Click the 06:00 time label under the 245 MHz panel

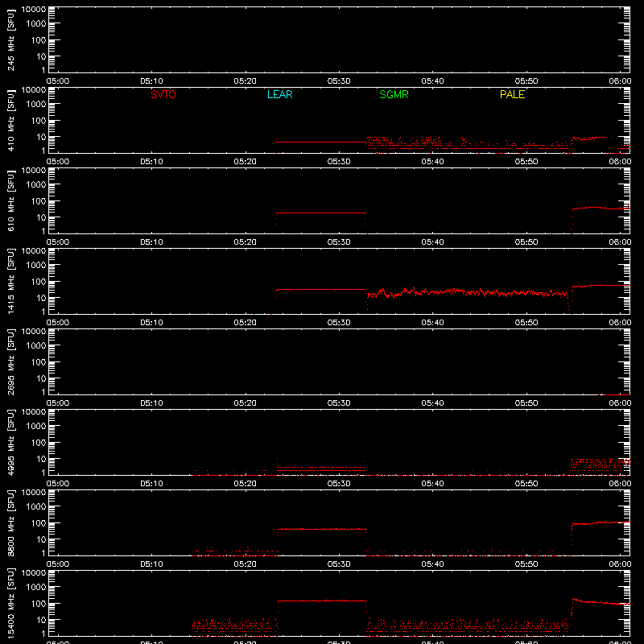620,81
